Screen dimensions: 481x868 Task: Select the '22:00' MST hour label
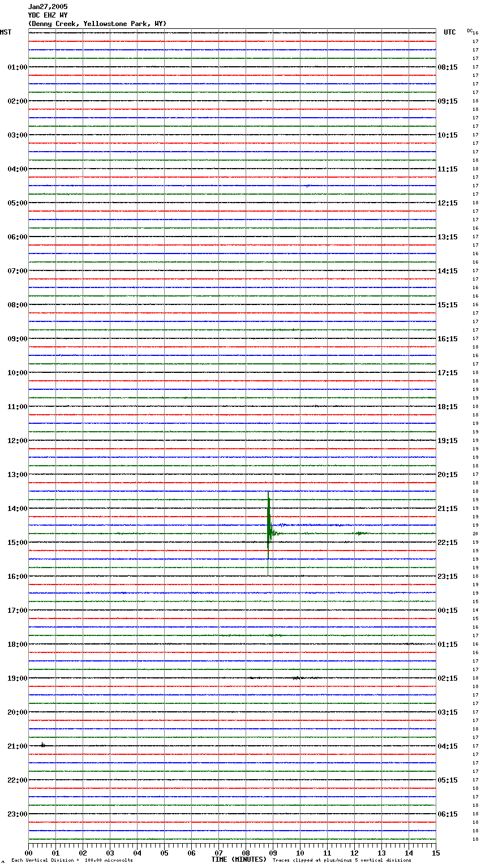coord(18,780)
